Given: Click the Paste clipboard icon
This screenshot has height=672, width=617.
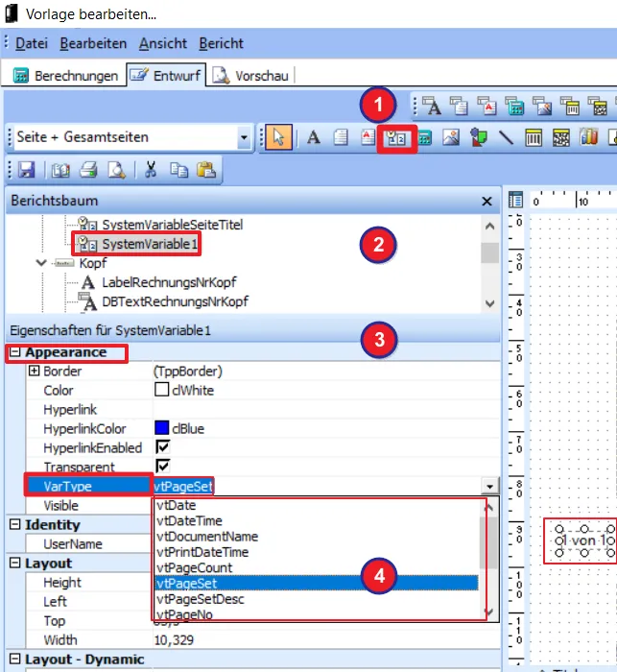Looking at the screenshot, I should point(205,170).
